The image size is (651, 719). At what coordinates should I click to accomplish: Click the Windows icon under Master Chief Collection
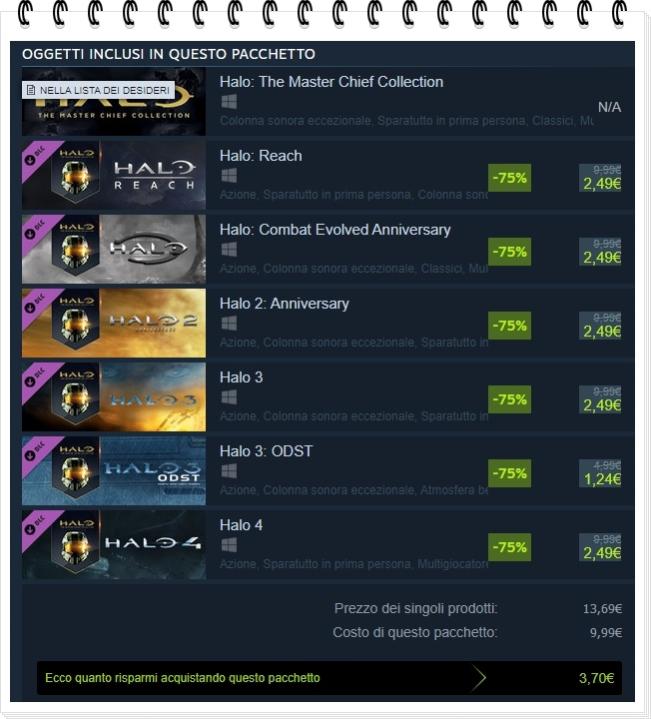tap(229, 101)
